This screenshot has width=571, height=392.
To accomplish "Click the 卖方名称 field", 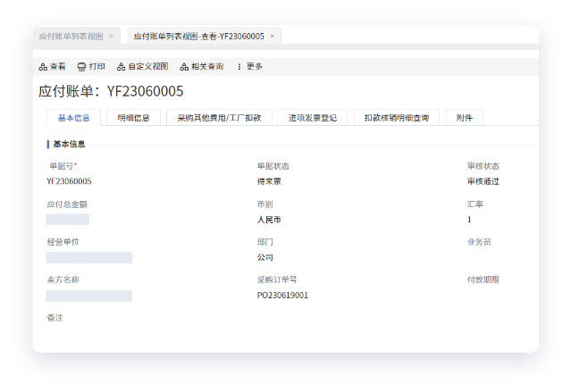I will pos(88,296).
